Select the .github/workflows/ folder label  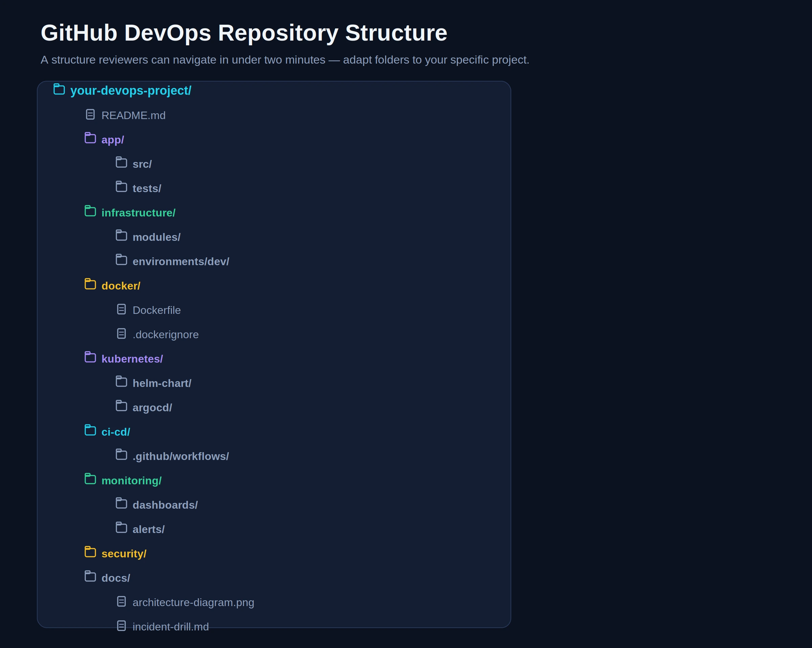click(x=181, y=456)
